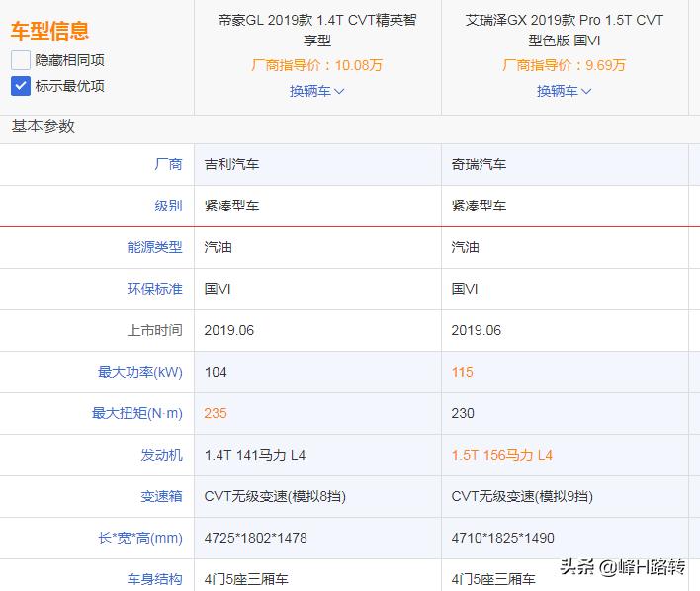Click the 变速箱 parameter label

click(x=161, y=496)
